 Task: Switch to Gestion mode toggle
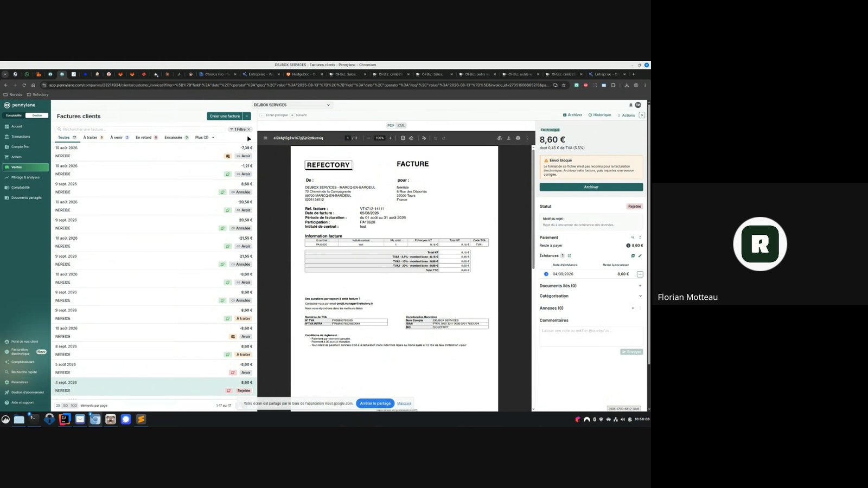coord(37,115)
